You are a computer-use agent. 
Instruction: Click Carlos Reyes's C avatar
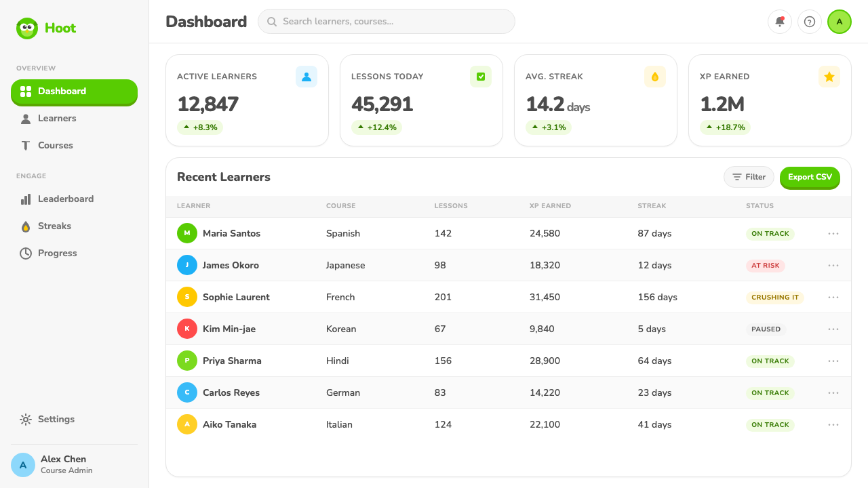tap(187, 392)
